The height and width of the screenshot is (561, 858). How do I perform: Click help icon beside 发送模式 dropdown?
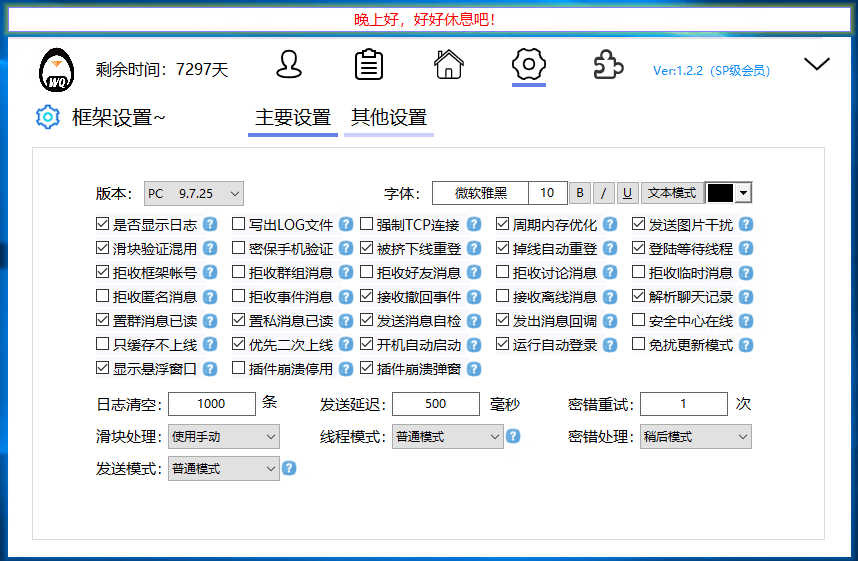tap(289, 467)
